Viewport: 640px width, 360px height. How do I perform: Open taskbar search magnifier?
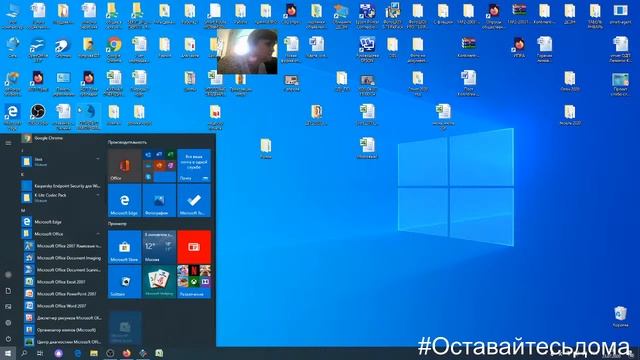coord(24,353)
